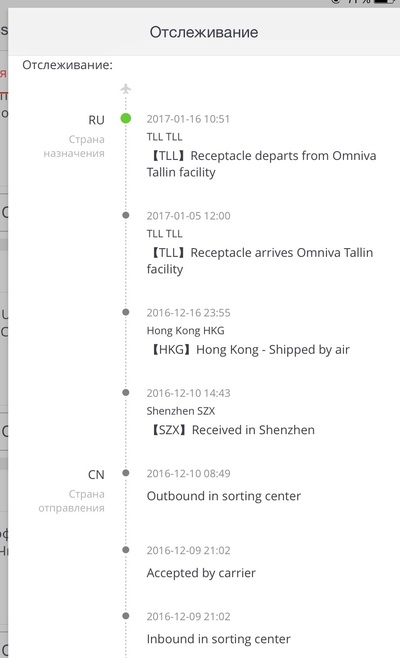Image resolution: width=400 pixels, height=658 pixels.
Task: Select the Hong Kong 2016-12-16 timeline dot
Action: 125,312
